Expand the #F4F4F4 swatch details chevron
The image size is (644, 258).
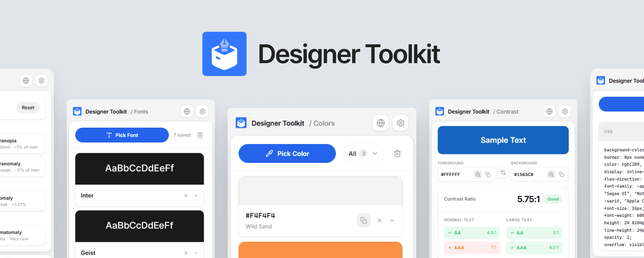(x=392, y=220)
